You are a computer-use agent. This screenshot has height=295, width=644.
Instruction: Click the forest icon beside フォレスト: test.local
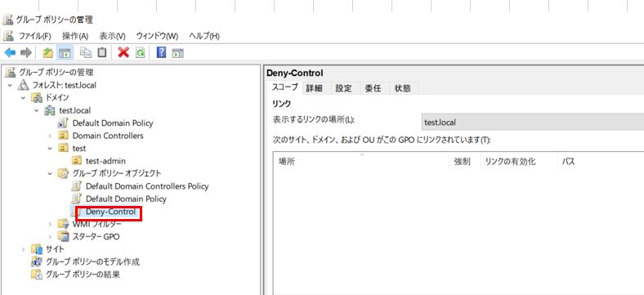tap(24, 86)
